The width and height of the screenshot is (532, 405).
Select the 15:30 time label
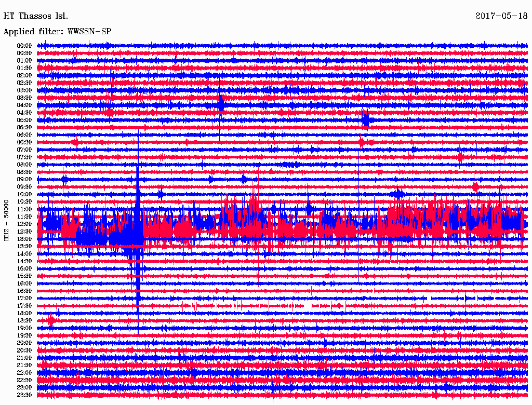pos(24,276)
